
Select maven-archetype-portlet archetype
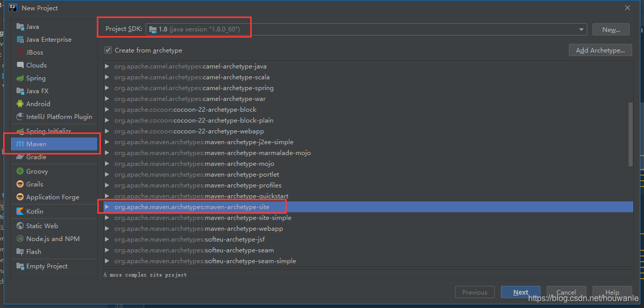coord(368,174)
